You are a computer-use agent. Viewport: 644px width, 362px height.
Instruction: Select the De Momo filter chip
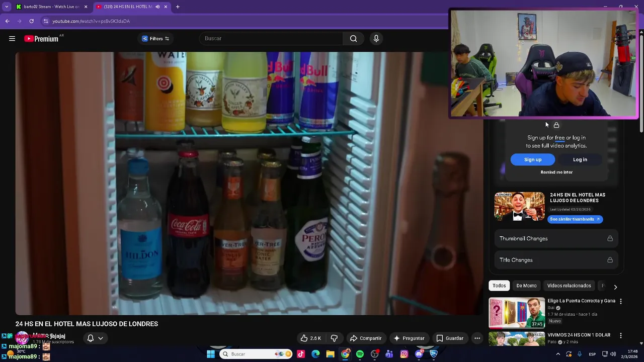(526, 286)
